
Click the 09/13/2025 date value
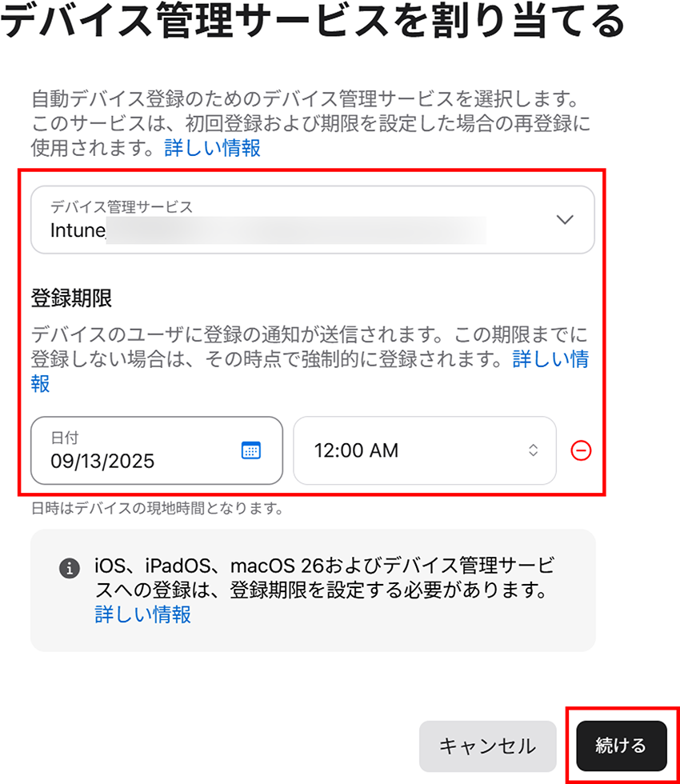[x=102, y=461]
